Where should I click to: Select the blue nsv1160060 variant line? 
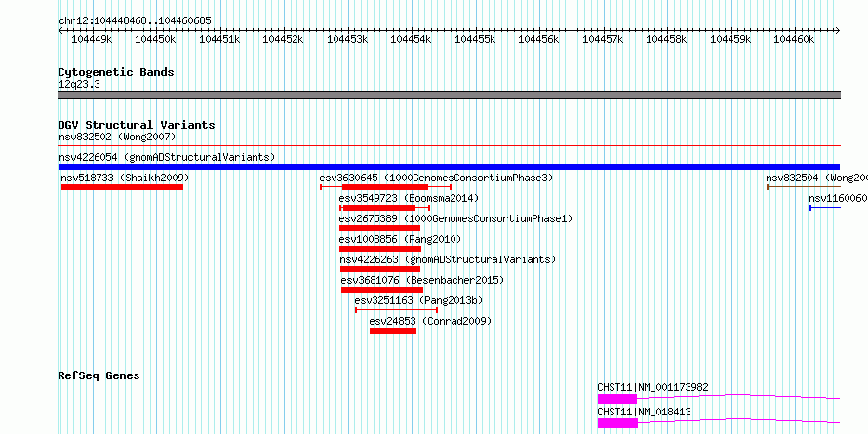825,208
